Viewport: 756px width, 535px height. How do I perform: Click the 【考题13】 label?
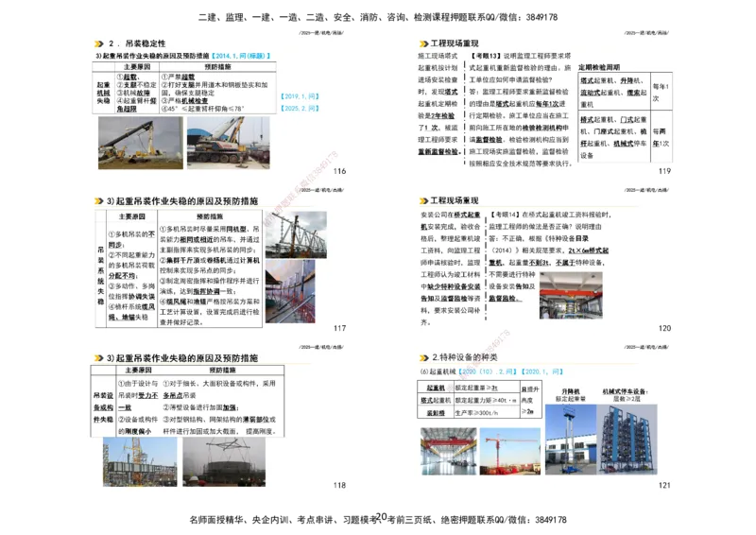click(x=486, y=56)
